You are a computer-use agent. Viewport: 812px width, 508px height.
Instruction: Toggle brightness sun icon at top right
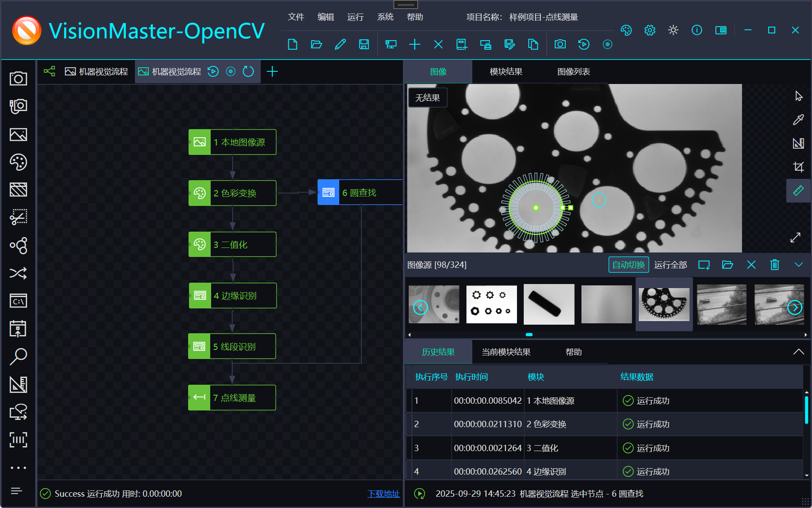pos(673,30)
